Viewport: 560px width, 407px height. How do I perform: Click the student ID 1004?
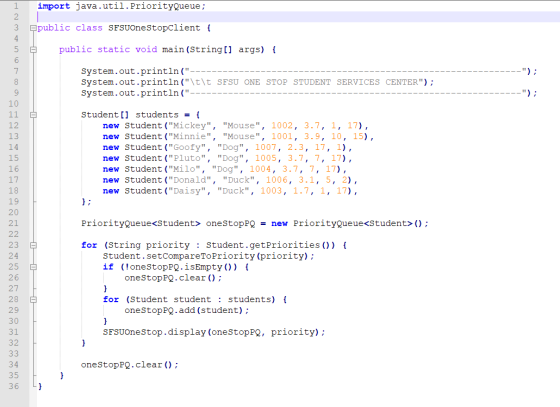click(x=260, y=169)
